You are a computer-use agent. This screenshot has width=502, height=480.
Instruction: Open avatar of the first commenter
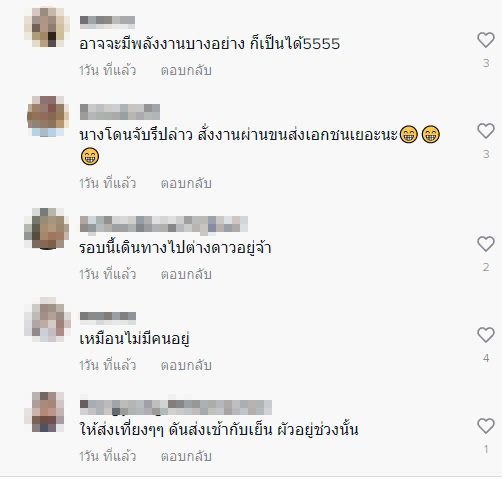tap(47, 27)
